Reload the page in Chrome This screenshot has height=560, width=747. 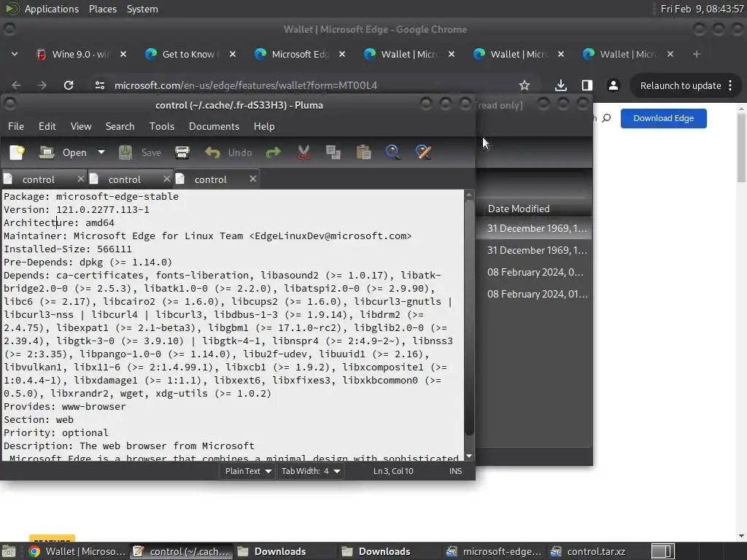click(69, 85)
